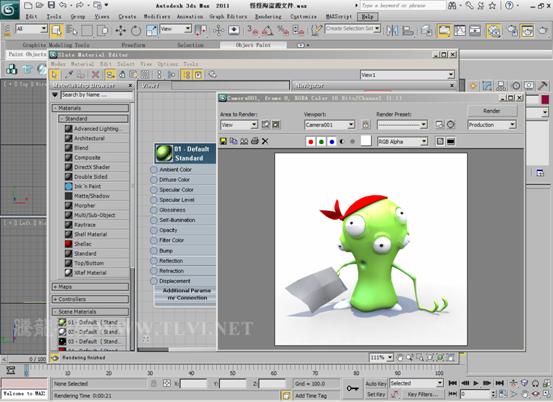Viewport: 553px width, 402px height.
Task: Open the Render Preset dropdown
Action: [402, 125]
